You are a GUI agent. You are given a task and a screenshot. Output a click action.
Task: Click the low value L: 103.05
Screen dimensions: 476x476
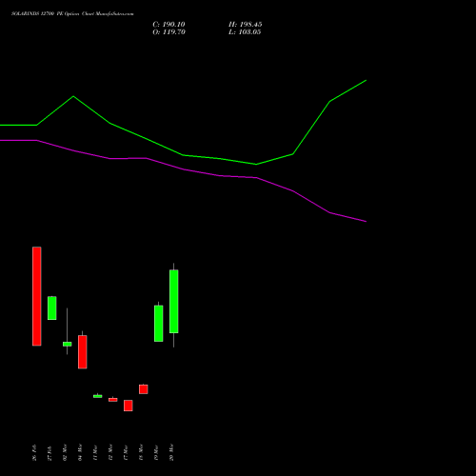[x=245, y=32]
